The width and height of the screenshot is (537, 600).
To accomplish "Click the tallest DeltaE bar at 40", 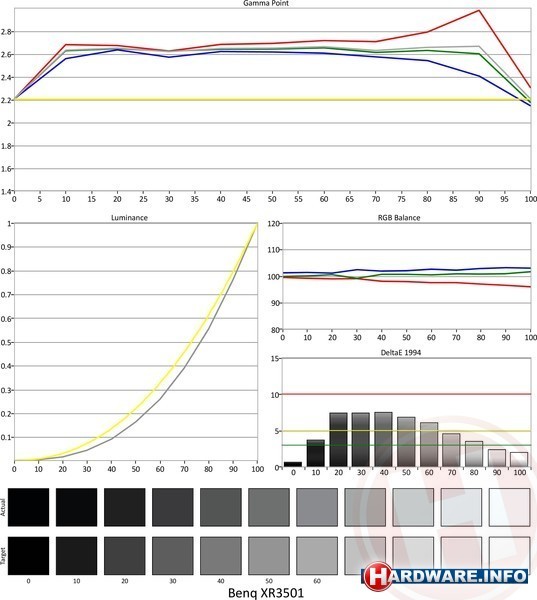I will click(383, 439).
